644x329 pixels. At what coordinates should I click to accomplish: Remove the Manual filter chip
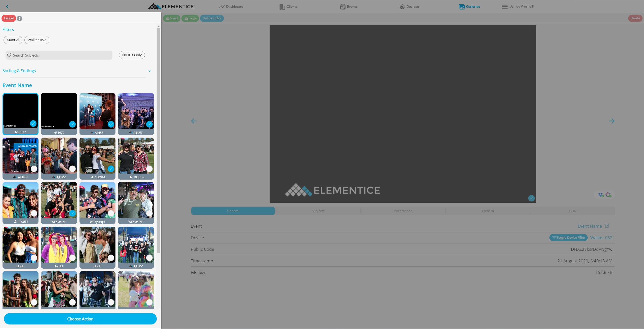[x=13, y=40]
